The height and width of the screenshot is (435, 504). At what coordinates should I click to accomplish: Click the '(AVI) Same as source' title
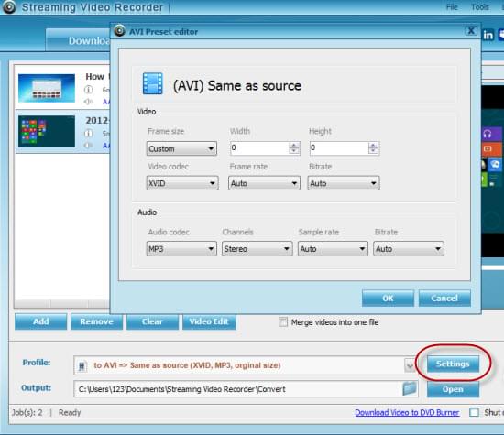point(237,86)
